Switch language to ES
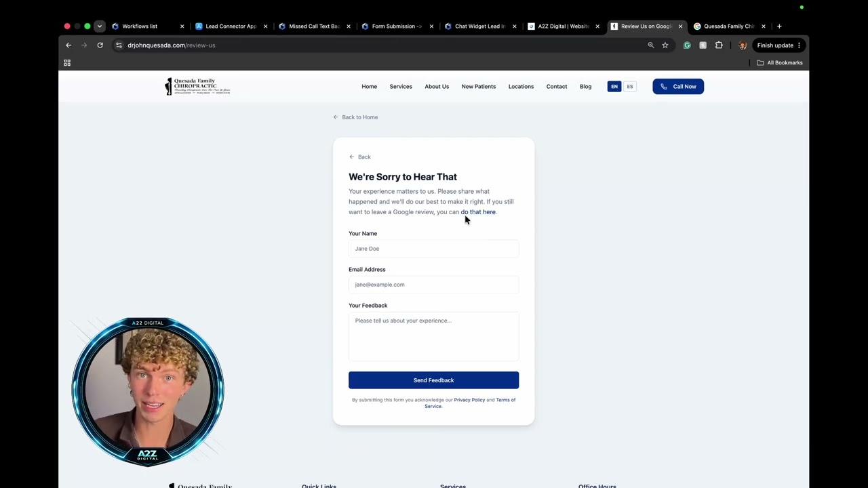 click(x=630, y=87)
